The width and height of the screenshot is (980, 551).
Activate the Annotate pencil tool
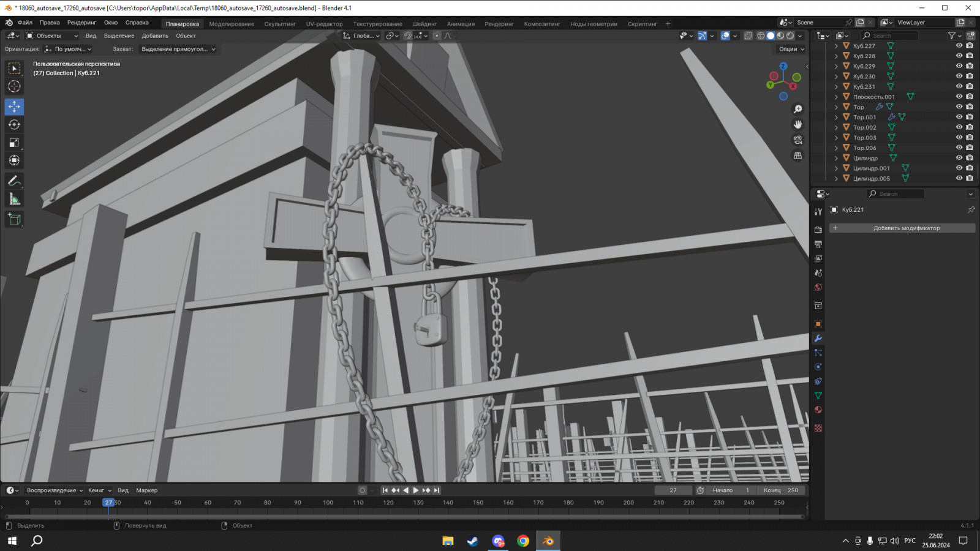14,181
